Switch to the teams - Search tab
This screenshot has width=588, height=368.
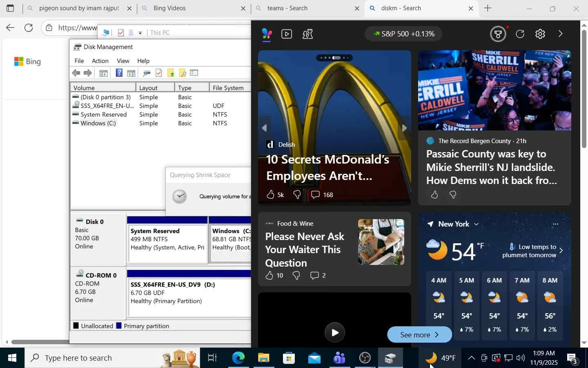click(x=308, y=8)
